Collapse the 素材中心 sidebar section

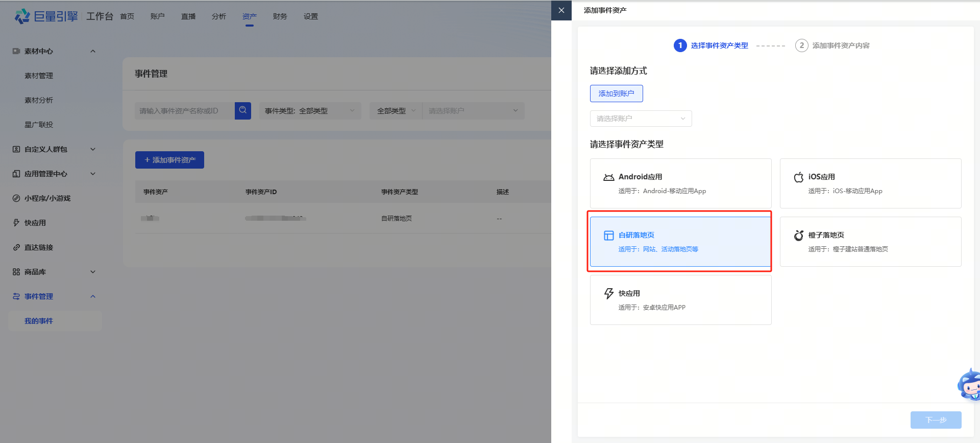point(93,51)
